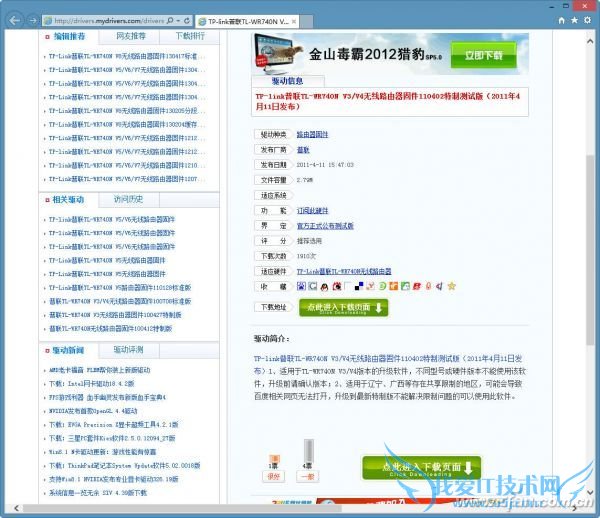Open the 官方正式公布测试版 link
Viewport: 600px width, 518px height.
(325, 226)
